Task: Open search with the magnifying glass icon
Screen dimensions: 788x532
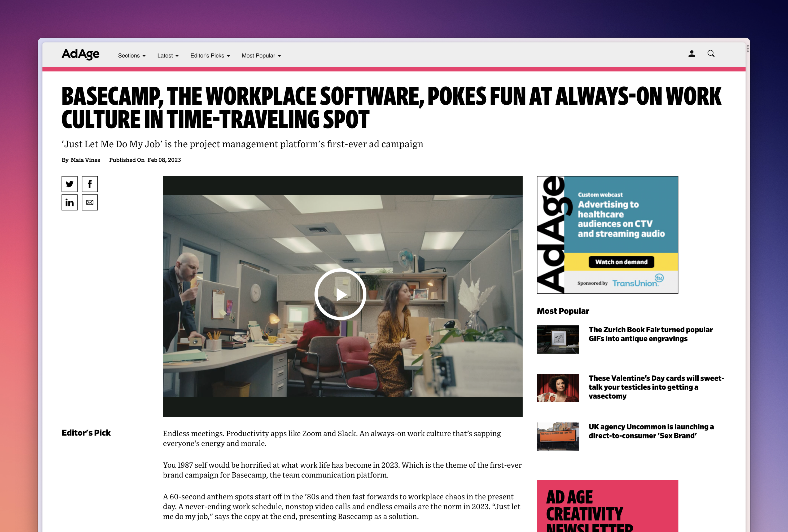Action: pyautogui.click(x=711, y=54)
